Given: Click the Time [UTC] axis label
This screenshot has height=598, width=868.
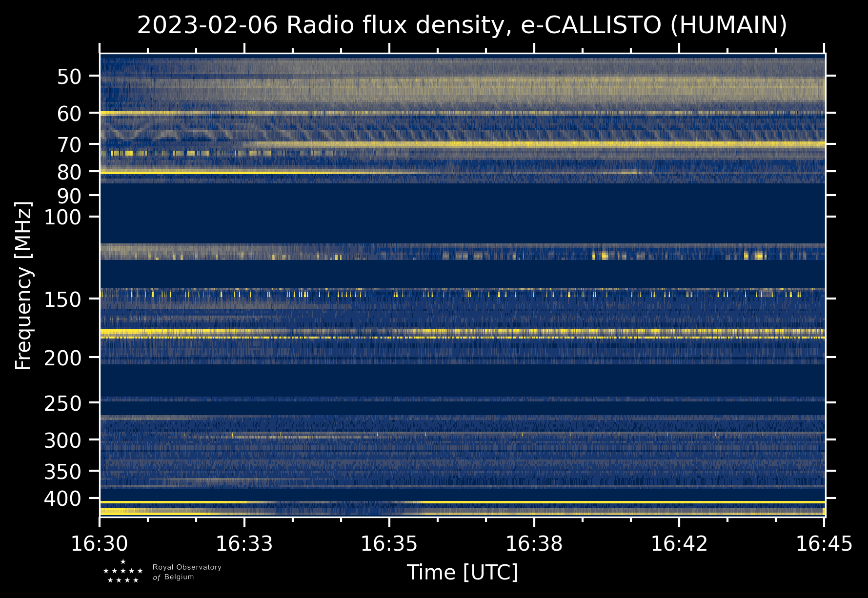Looking at the screenshot, I should (463, 572).
